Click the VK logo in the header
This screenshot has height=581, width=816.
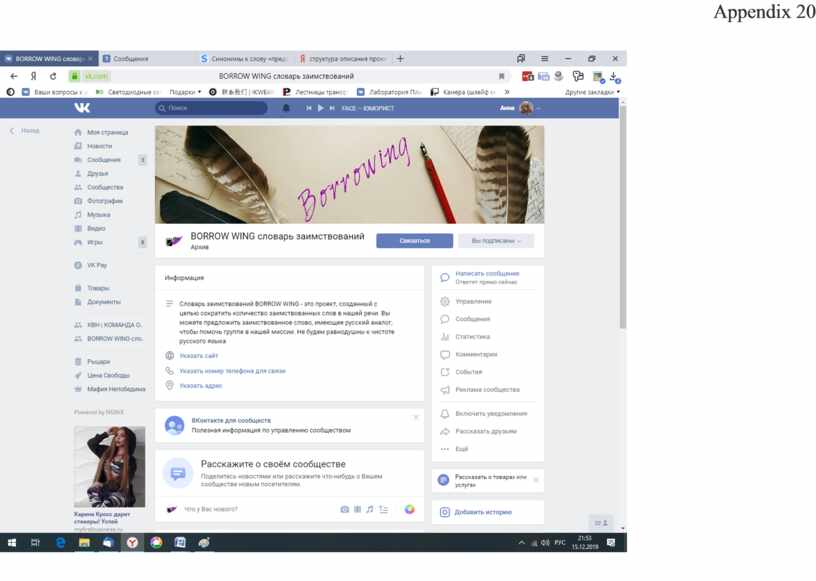82,108
